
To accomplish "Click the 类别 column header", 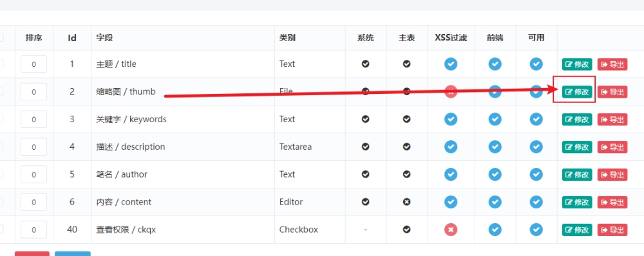I will point(287,38).
